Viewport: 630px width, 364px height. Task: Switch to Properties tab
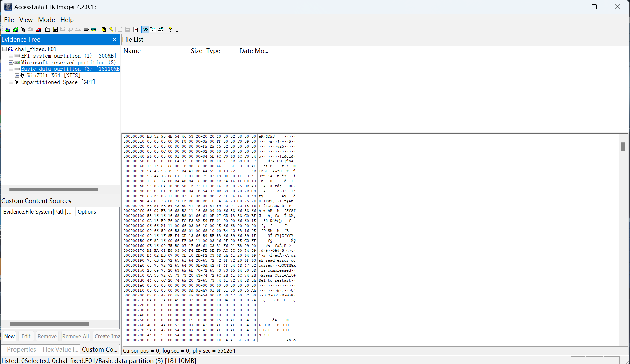click(x=21, y=349)
